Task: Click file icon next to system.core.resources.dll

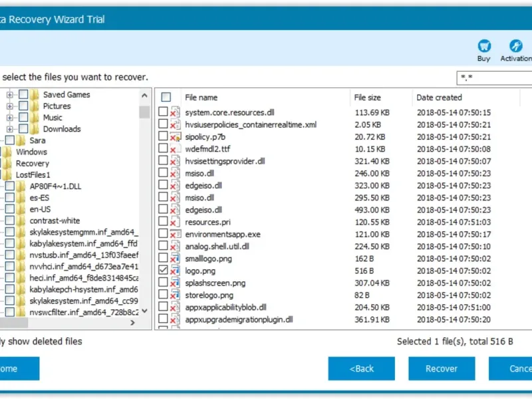Action: (175, 112)
